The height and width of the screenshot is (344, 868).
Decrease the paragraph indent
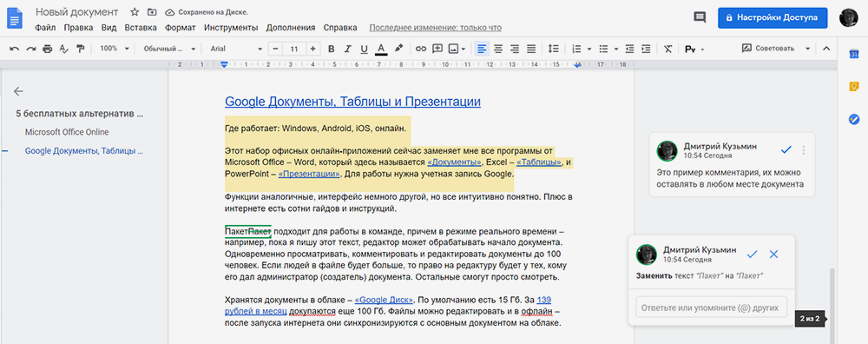point(629,49)
